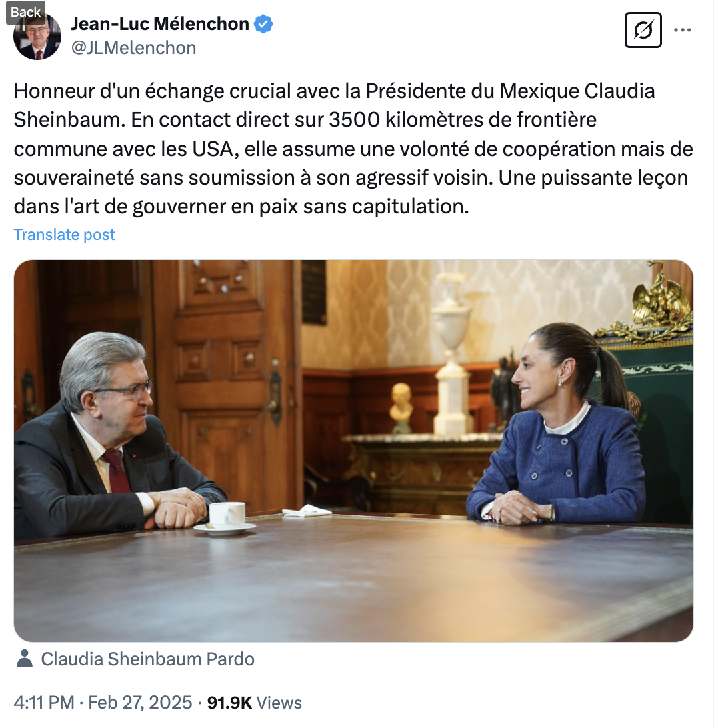Open Jean-Luc Mélenchon's profile avatar
Viewport: 716px width, 728px height.
37,36
